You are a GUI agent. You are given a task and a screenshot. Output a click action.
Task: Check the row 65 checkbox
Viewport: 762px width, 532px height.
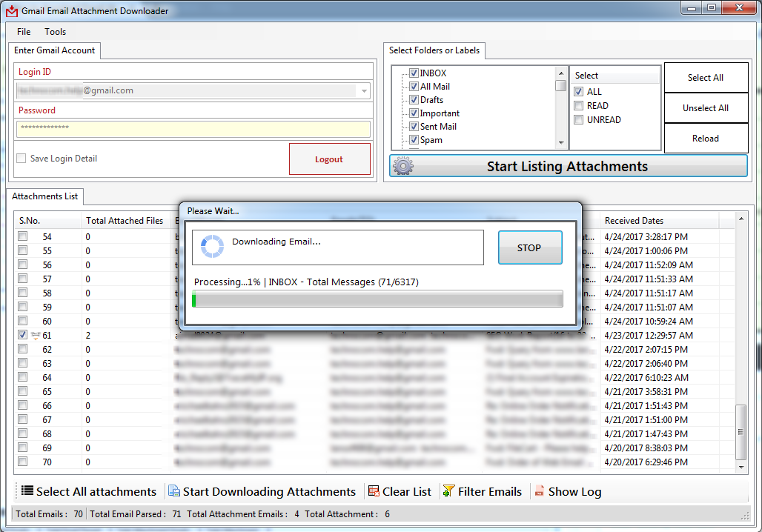(22, 391)
